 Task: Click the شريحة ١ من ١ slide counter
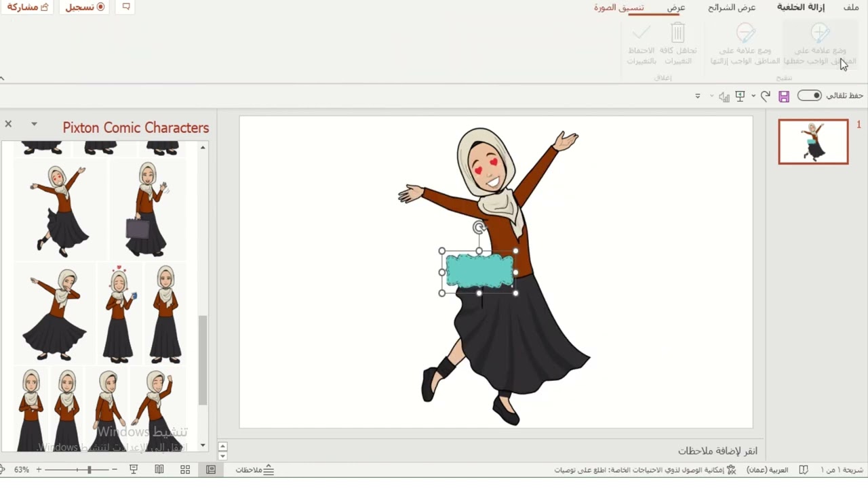842,469
